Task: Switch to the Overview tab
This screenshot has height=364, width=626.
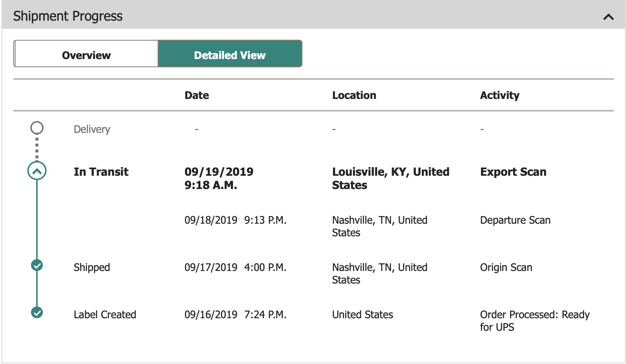Action: click(86, 55)
